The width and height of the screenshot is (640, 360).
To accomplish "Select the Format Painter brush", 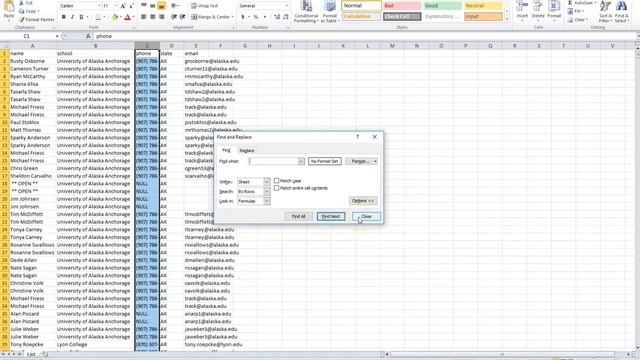I will click(x=22, y=19).
